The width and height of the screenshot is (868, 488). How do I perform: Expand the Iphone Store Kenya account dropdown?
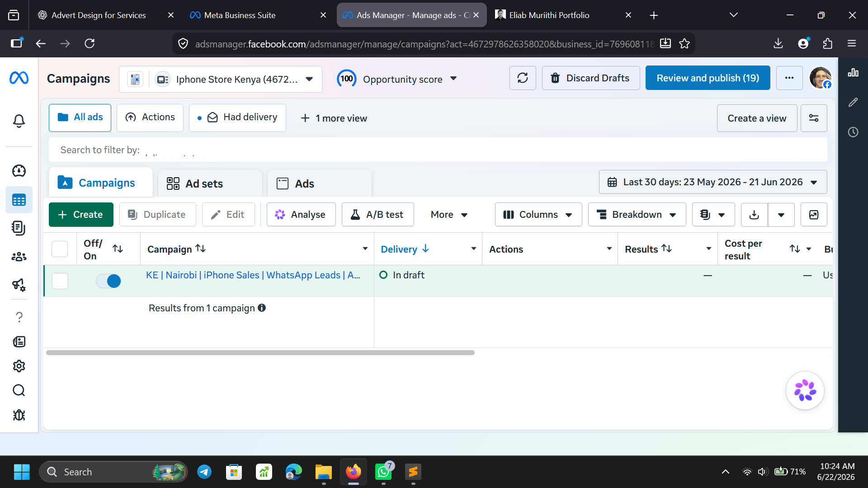coord(309,79)
